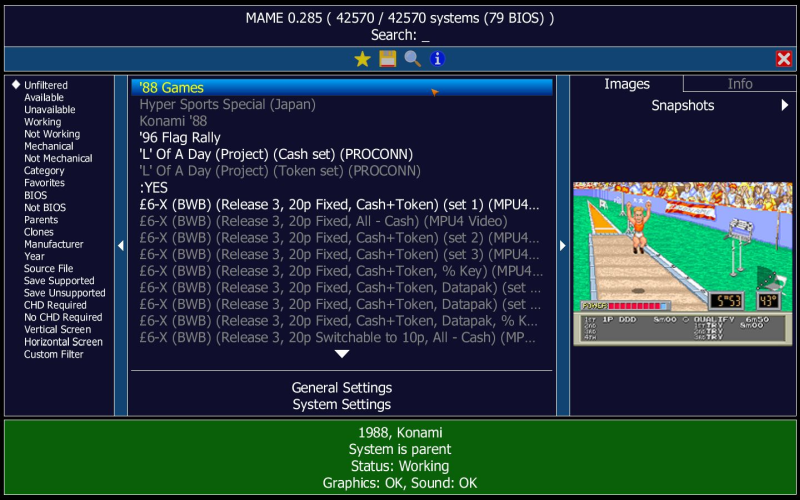The width and height of the screenshot is (800, 500).
Task: Add system to favorites with star icon
Action: 362,59
